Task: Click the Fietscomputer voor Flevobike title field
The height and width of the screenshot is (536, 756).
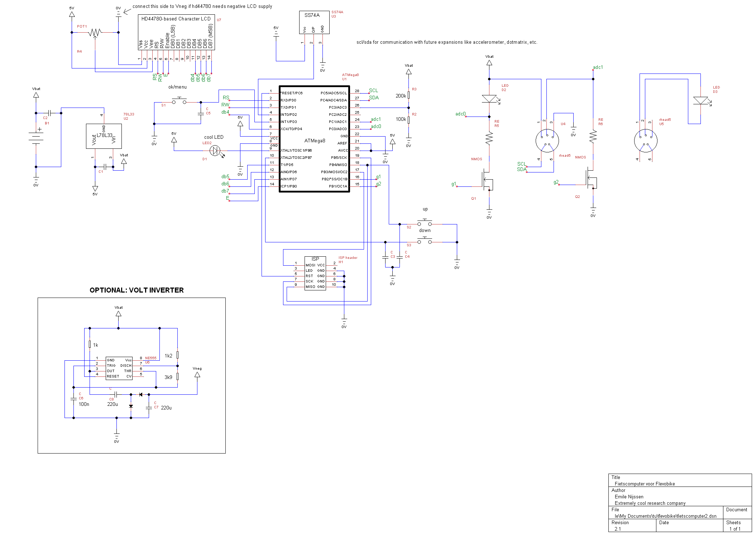Action: pyautogui.click(x=645, y=484)
